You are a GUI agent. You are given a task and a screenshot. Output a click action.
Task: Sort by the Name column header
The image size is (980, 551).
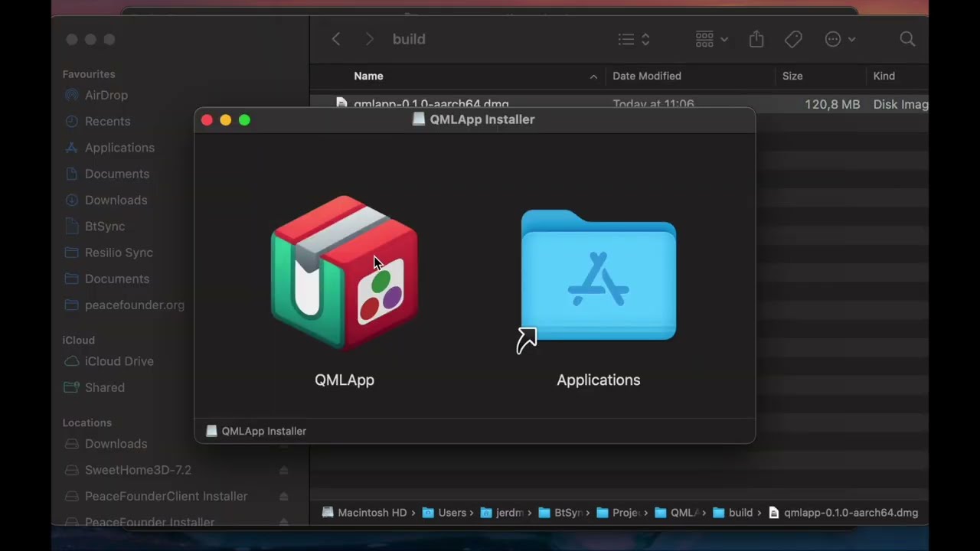[x=368, y=76]
